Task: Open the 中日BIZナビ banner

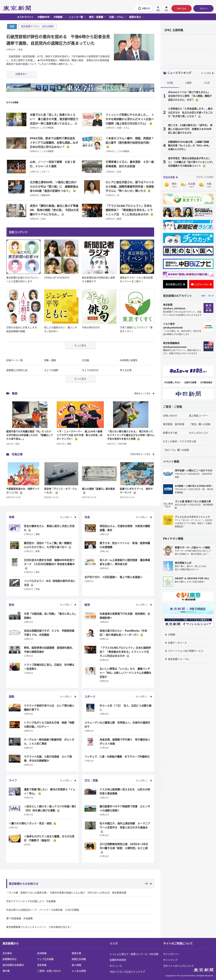Action: pyautogui.click(x=188, y=264)
